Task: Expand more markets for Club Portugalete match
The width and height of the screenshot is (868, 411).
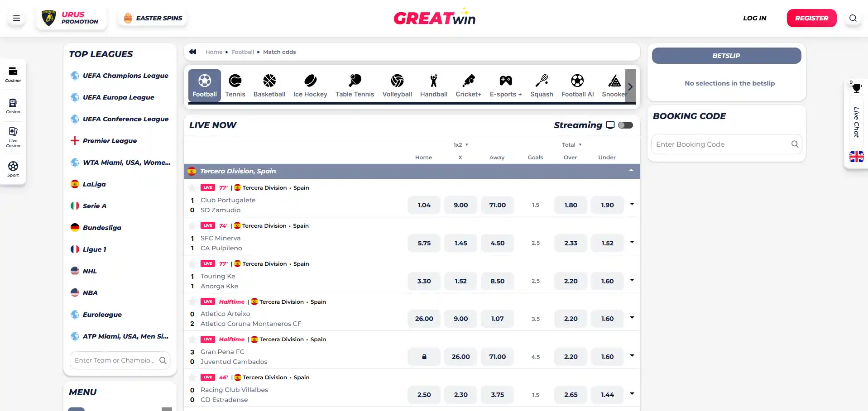Action: point(632,204)
